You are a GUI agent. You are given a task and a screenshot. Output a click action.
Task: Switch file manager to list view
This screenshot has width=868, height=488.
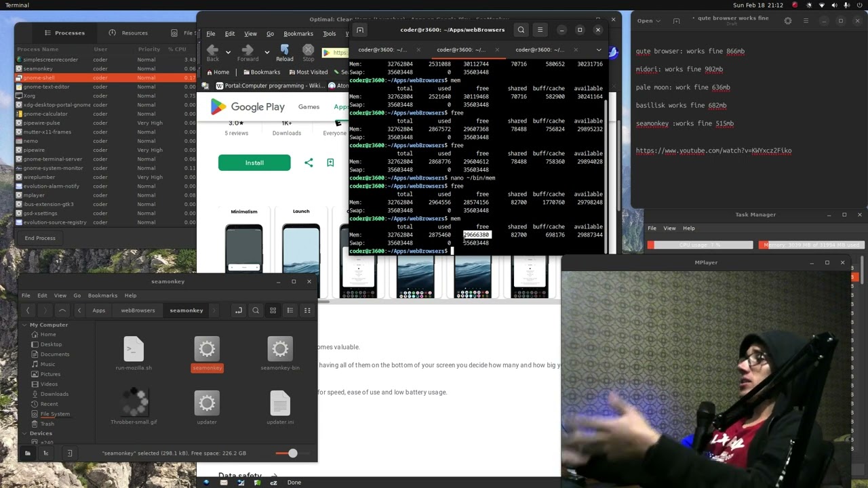click(290, 310)
